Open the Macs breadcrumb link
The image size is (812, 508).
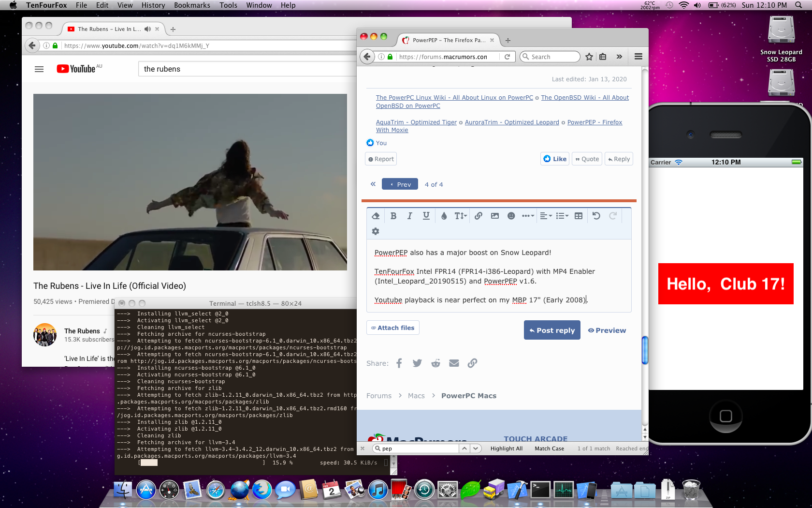(416, 396)
